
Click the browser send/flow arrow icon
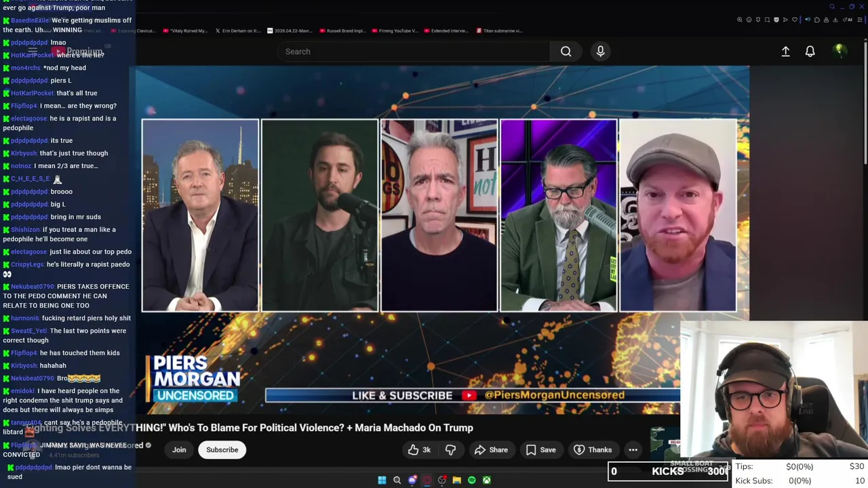click(x=785, y=20)
